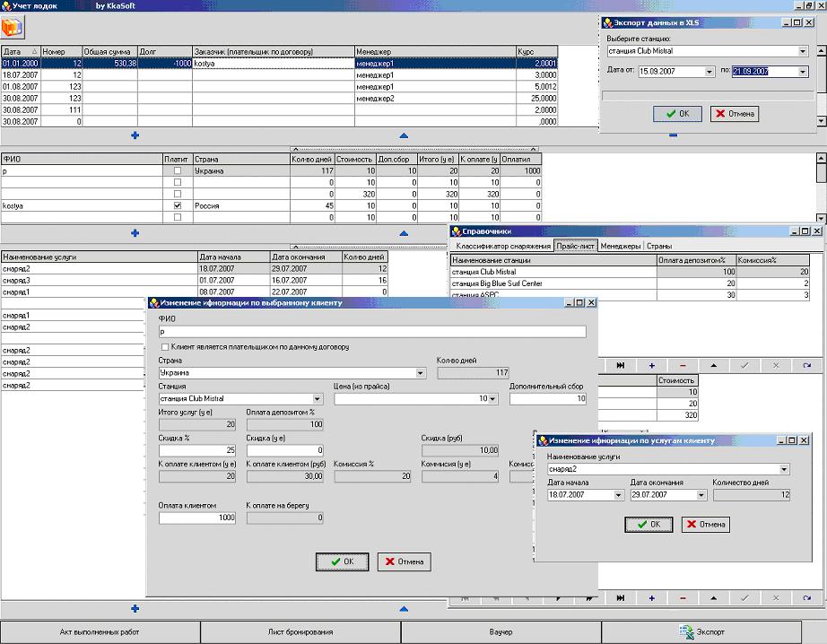Open the 'Дата начала' date picker in the service dialog

tap(619, 495)
